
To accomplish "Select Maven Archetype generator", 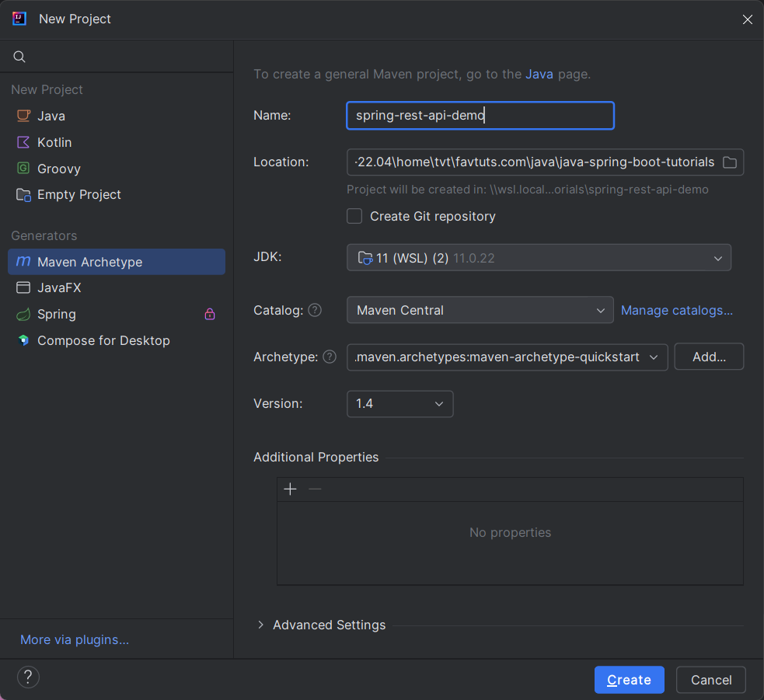I will pos(117,262).
